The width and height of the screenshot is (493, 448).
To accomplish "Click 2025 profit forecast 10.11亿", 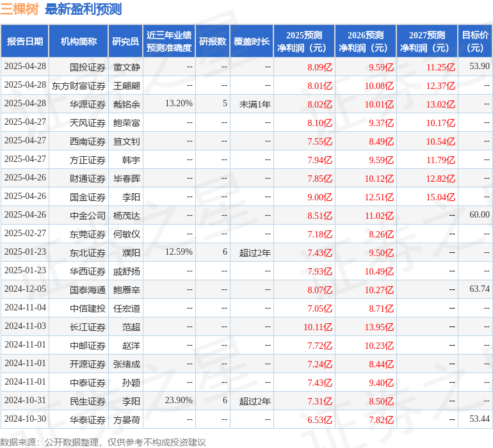I will [318, 327].
